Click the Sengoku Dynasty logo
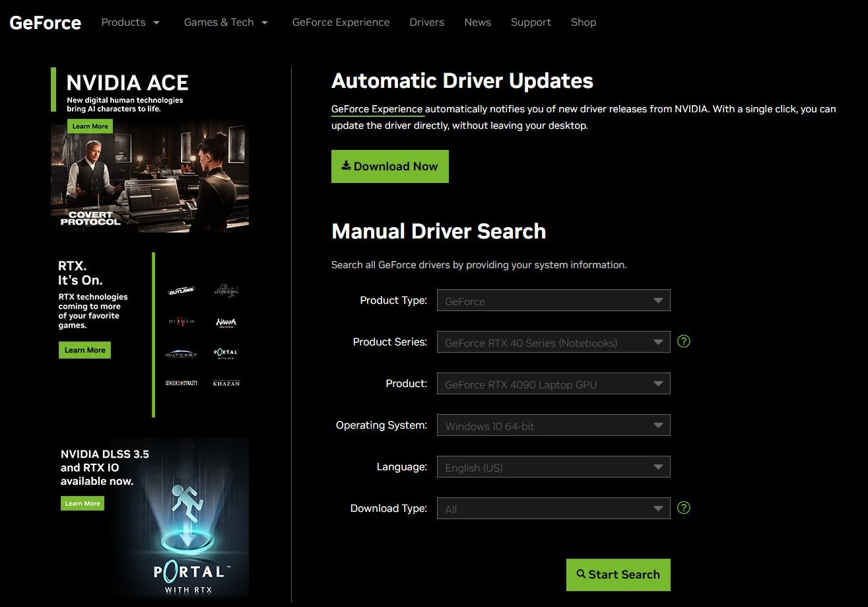The width and height of the screenshot is (868, 607). point(181,383)
